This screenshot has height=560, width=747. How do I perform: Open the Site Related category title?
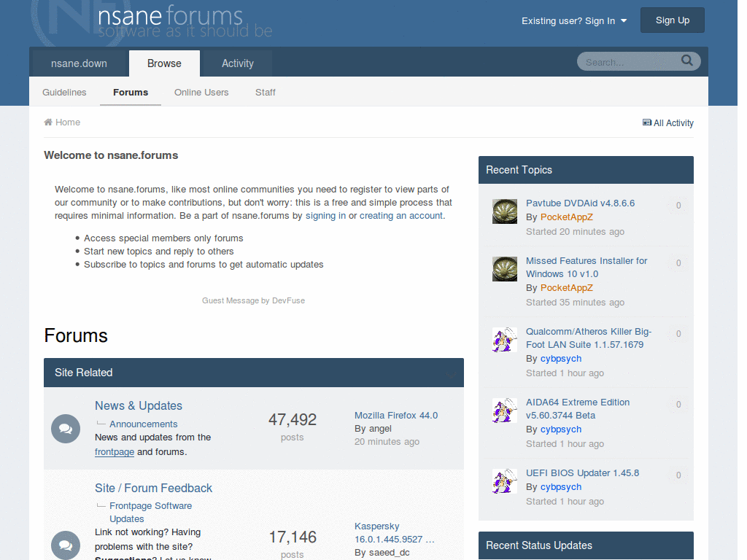coord(83,373)
